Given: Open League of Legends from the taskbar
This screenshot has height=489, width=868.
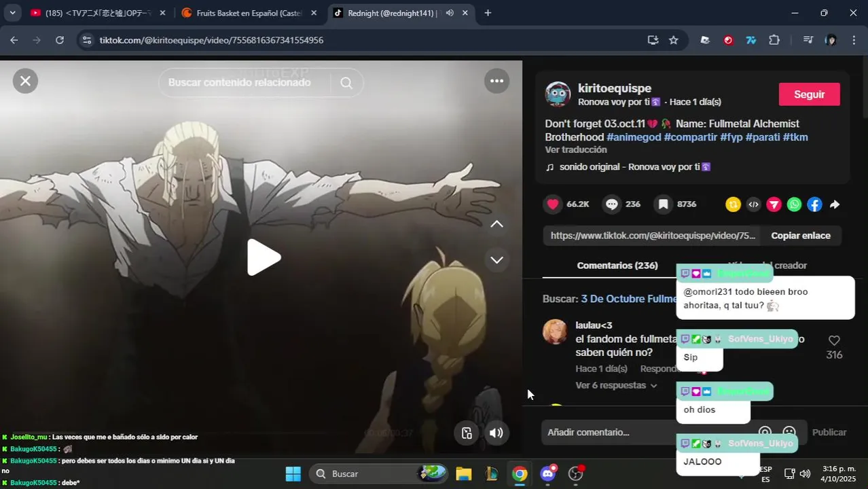Looking at the screenshot, I should tap(491, 473).
